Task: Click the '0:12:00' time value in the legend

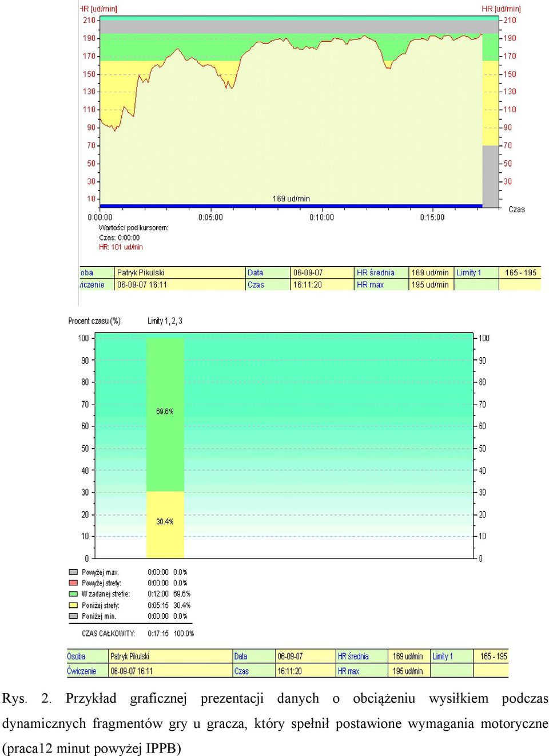Action: click(158, 594)
